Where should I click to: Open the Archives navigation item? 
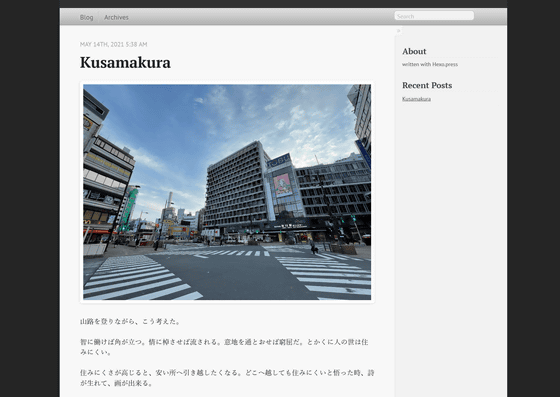coord(116,17)
